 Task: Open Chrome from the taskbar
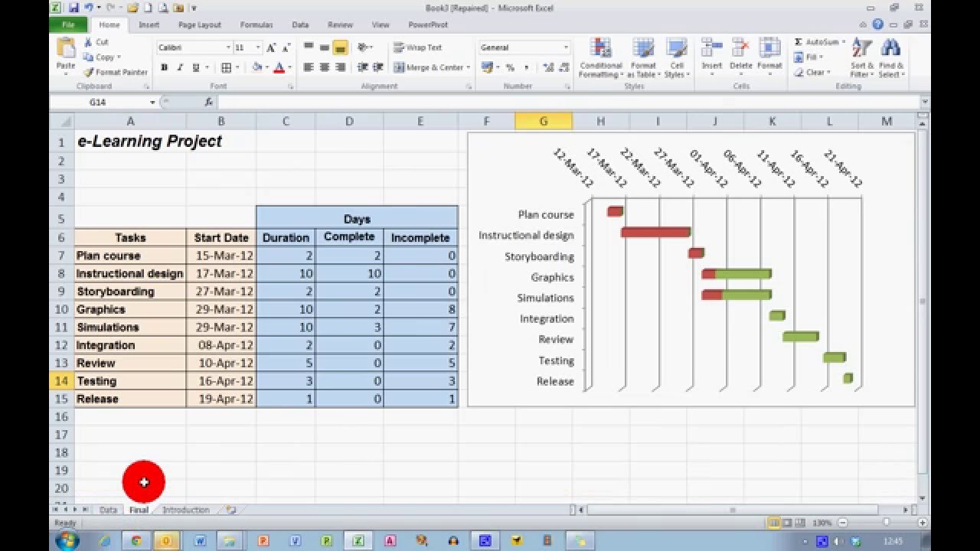click(x=136, y=540)
